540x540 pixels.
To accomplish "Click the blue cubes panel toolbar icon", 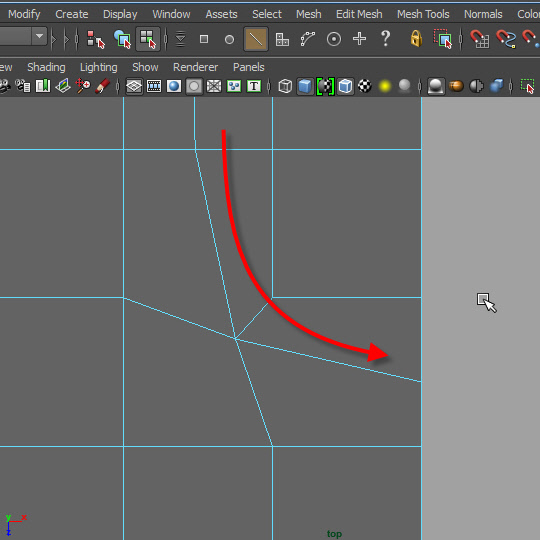I will click(x=496, y=86).
